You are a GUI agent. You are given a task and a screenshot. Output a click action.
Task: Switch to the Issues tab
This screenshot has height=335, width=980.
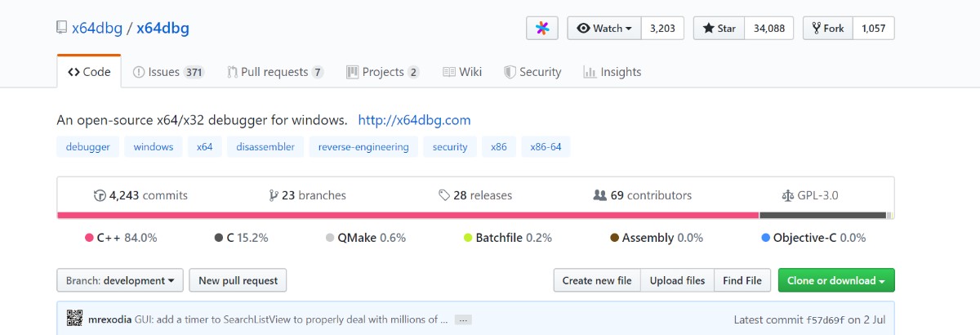[168, 72]
